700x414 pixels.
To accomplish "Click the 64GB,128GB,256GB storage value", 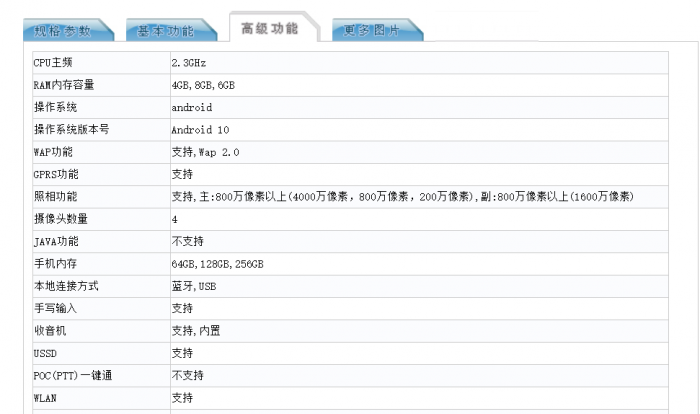I will click(x=217, y=264).
